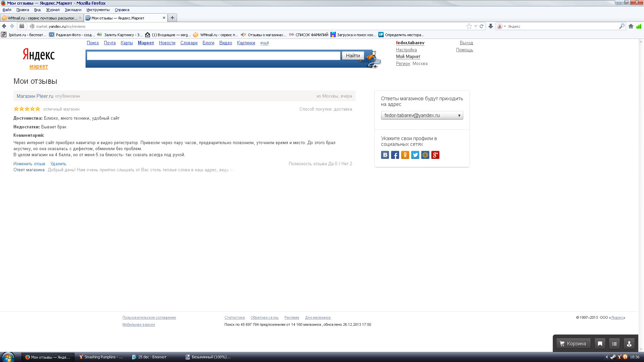Open the Журнал menu
644x362 pixels.
pyautogui.click(x=53, y=10)
